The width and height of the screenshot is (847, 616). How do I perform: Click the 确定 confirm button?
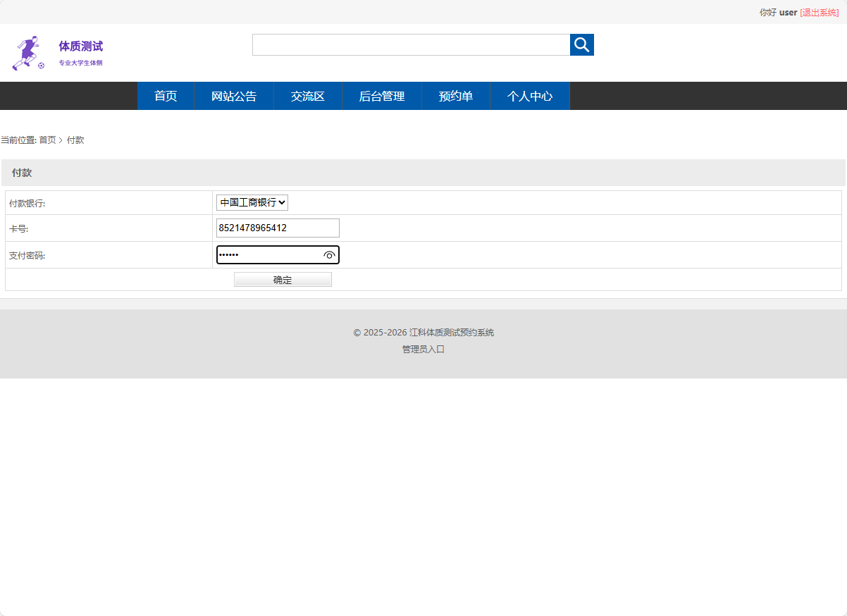click(x=283, y=280)
